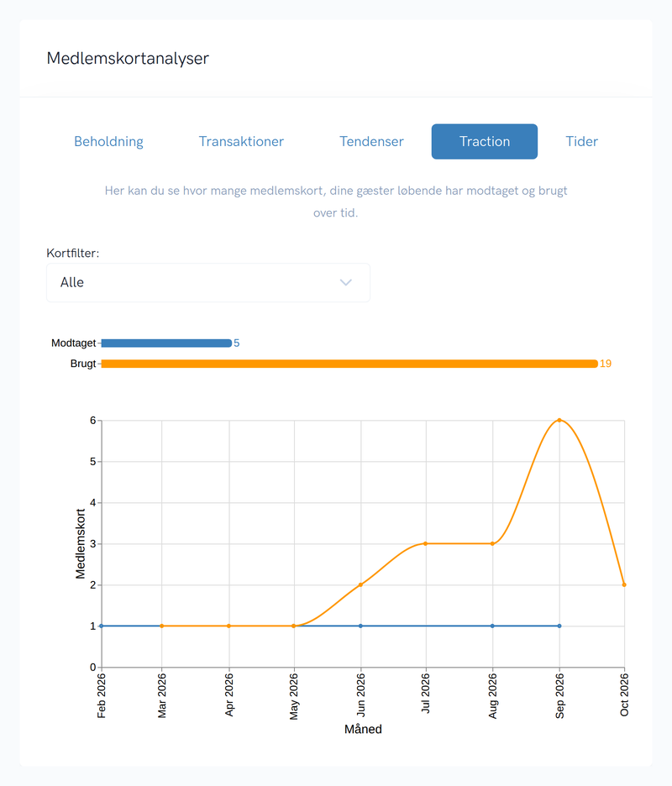
Task: Open the Beholdning tab
Action: tap(108, 141)
